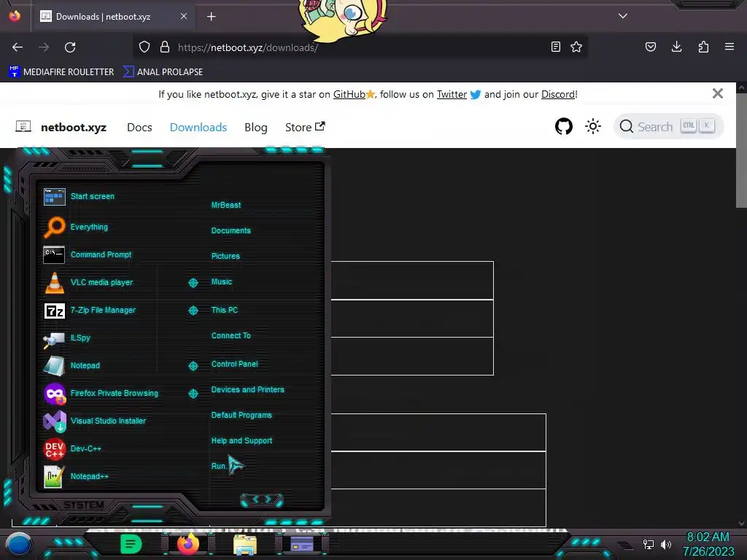
Task: Toggle light/dark theme
Action: (592, 127)
